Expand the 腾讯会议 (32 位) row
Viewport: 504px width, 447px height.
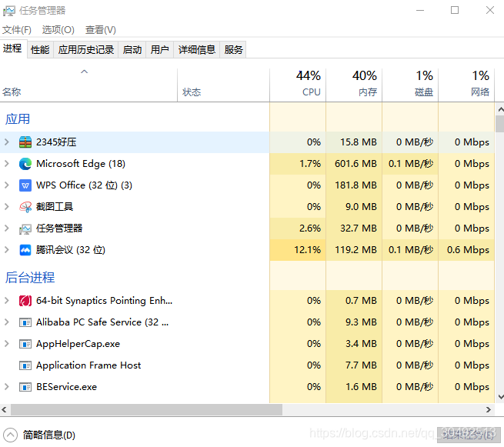(7, 250)
